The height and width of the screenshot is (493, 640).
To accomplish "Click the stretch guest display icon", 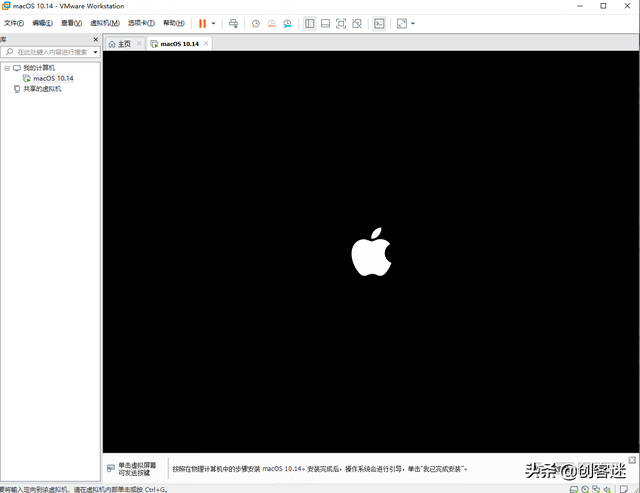I will 402,24.
